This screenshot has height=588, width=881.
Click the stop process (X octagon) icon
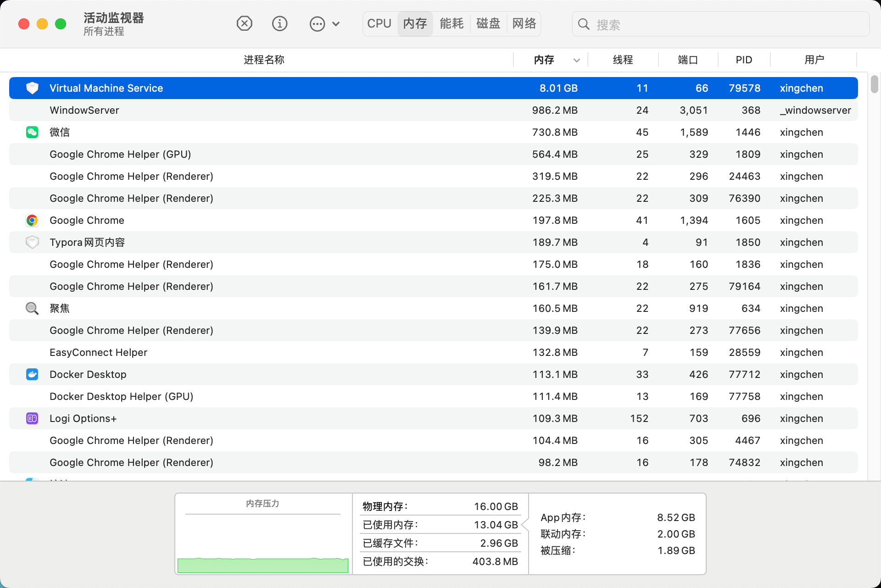pyautogui.click(x=244, y=23)
